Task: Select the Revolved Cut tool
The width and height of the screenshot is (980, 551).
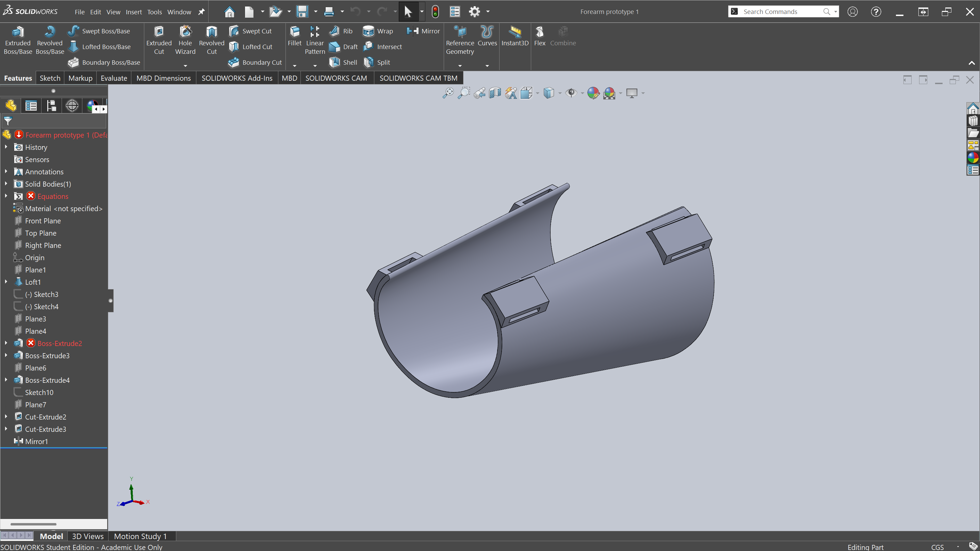Action: pyautogui.click(x=212, y=41)
